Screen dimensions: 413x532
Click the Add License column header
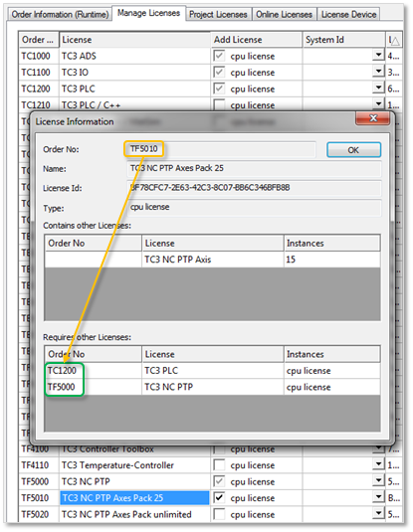click(x=257, y=40)
